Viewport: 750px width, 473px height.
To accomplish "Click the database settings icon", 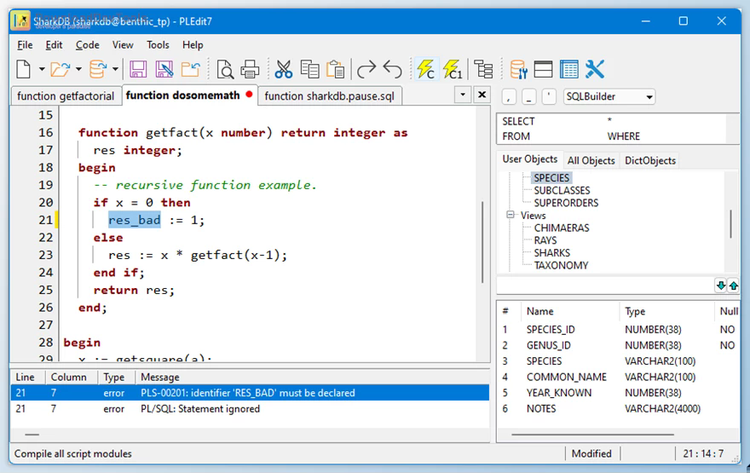I will pyautogui.click(x=518, y=69).
